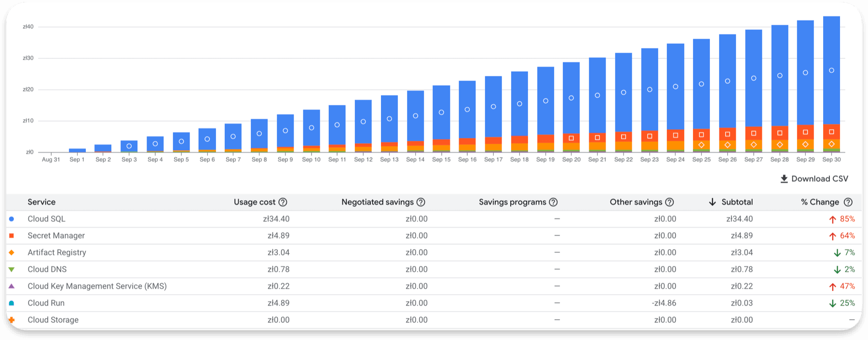This screenshot has height=340, width=868.
Task: Click the Download CSV icon
Action: tap(784, 179)
